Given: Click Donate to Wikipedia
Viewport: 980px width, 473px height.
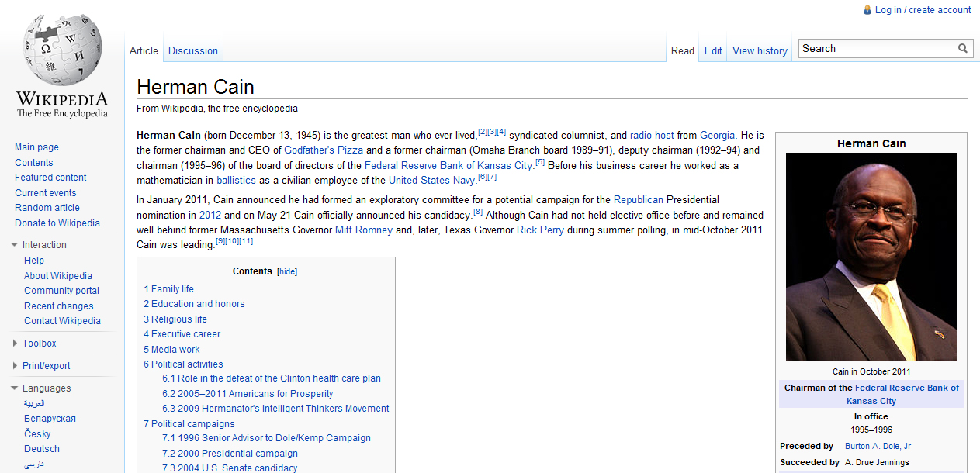Looking at the screenshot, I should pyautogui.click(x=57, y=223).
